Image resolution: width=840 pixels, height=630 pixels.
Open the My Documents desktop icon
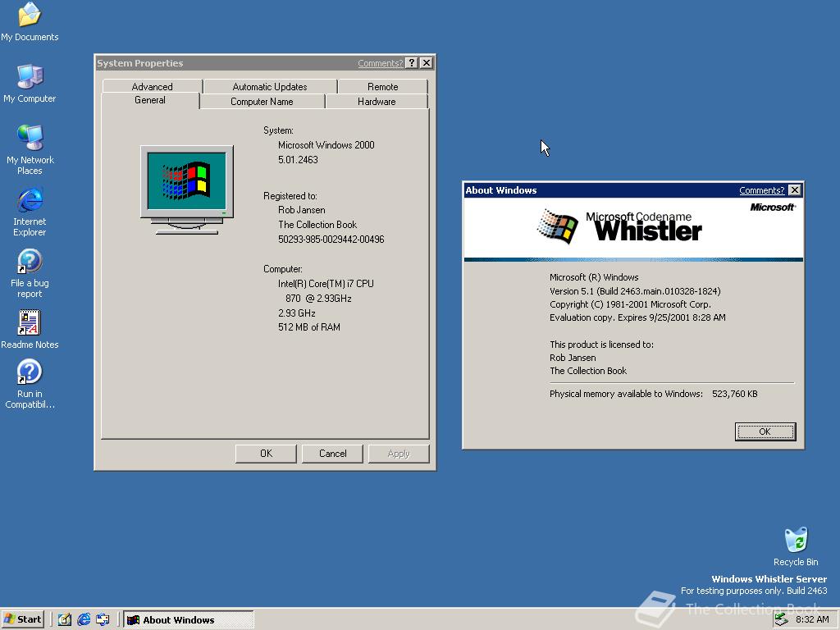(x=30, y=22)
